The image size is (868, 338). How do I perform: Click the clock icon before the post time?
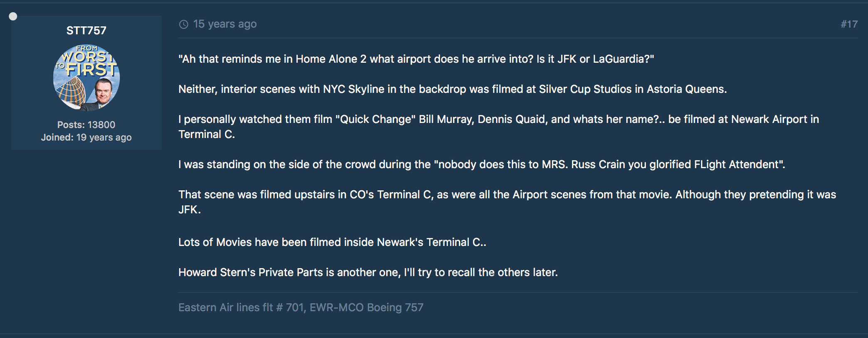coord(183,25)
